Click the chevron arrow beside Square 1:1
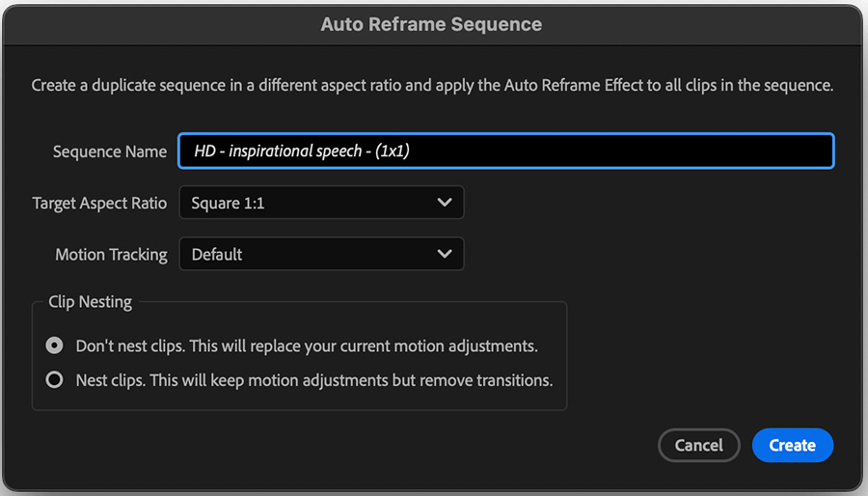This screenshot has width=868, height=496. pyautogui.click(x=444, y=203)
